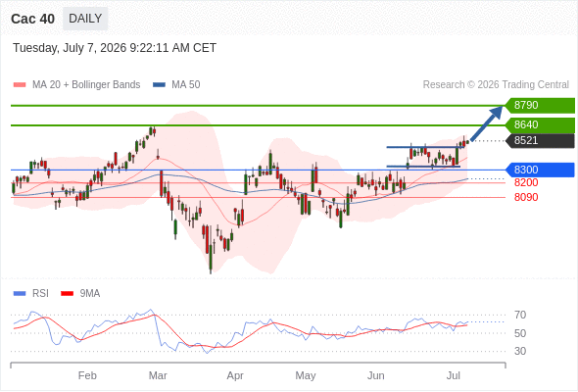Click the blue RSI legend swatch
Screen dimensions: 578x392
[x=20, y=294]
